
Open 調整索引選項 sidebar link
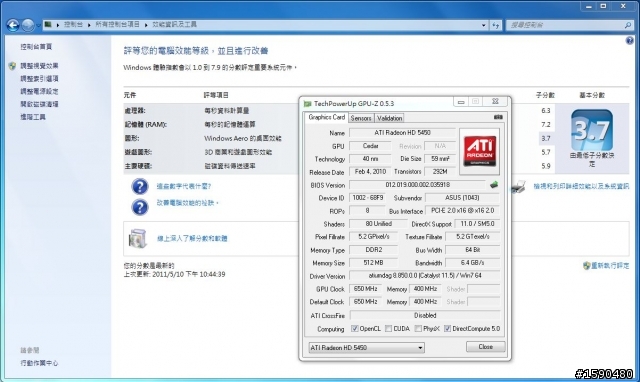[x=39, y=78]
